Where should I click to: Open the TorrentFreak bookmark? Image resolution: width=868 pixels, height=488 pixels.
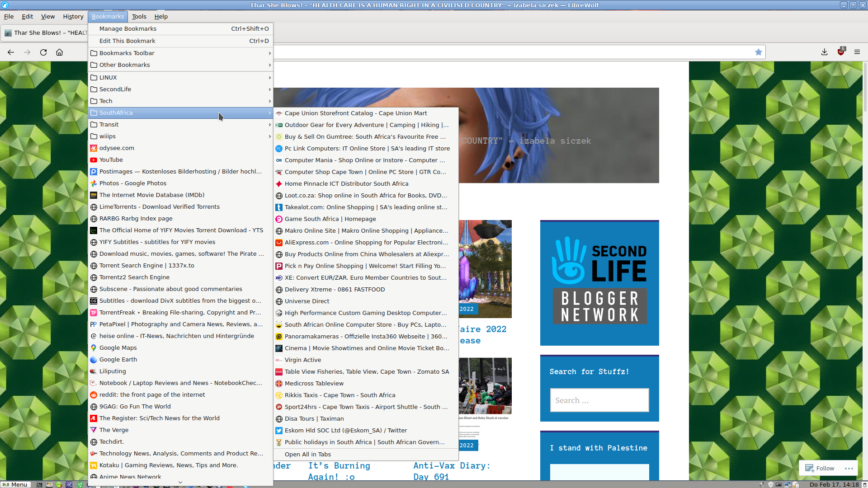point(181,313)
